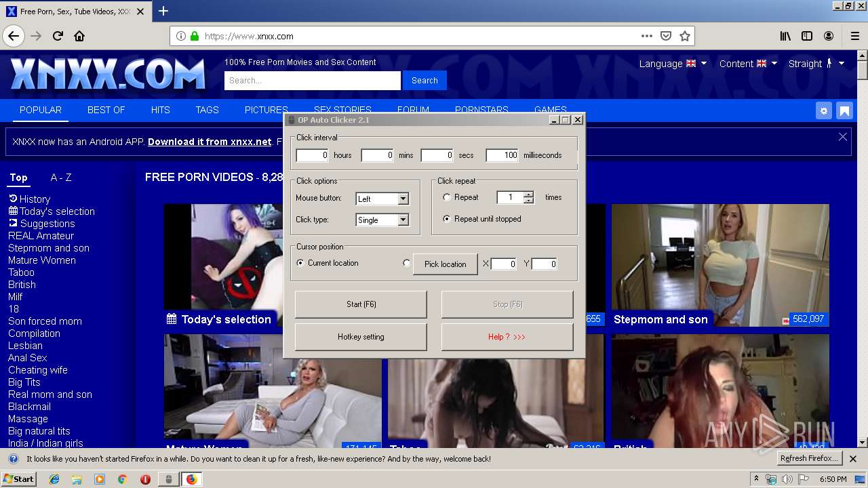
Task: Focus the secs interval field
Action: (x=437, y=155)
